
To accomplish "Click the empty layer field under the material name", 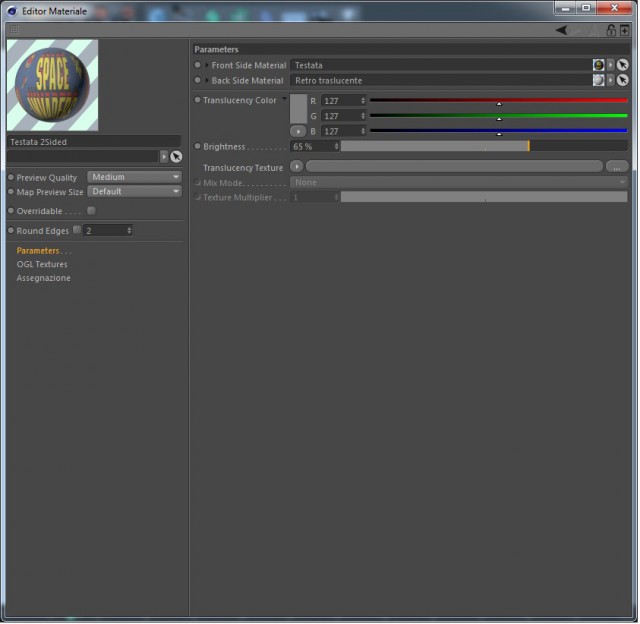I will (x=83, y=157).
